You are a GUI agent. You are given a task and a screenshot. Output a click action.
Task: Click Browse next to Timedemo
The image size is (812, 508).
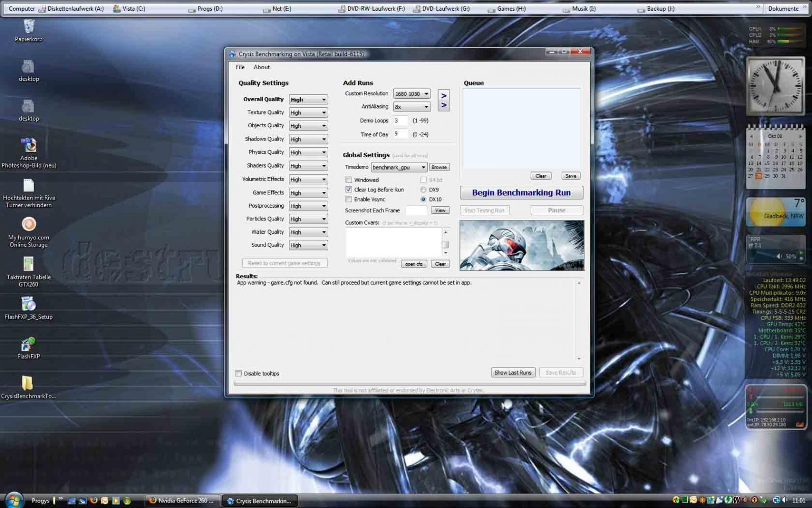[439, 167]
